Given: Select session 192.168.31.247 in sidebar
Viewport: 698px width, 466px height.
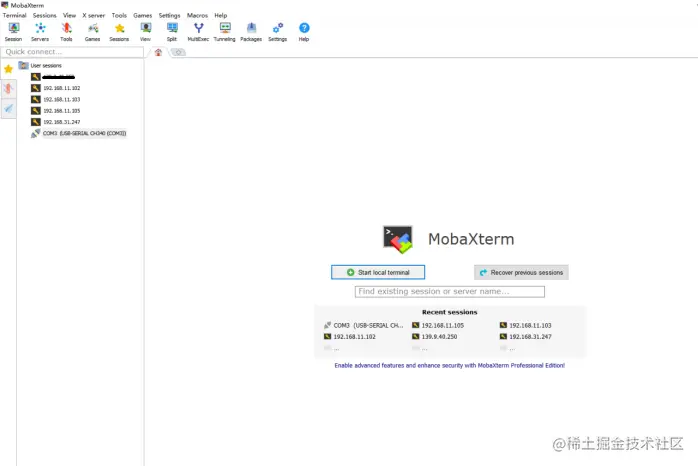Looking at the screenshot, I should 56,122.
